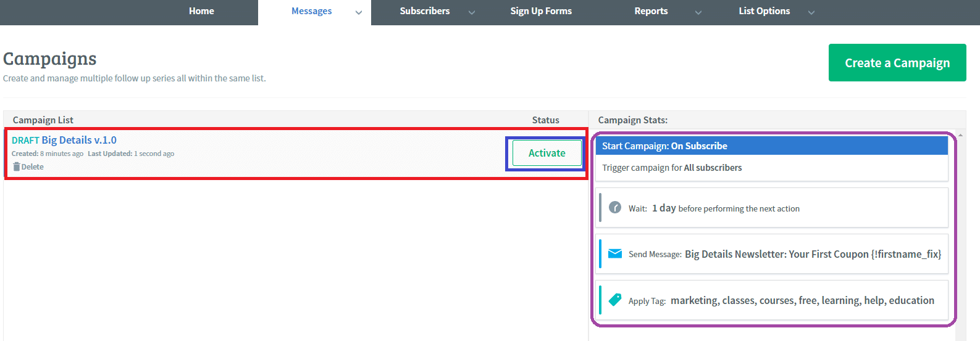980x341 pixels.
Task: Open the Big Details v.1.0 campaign link
Action: 79,140
